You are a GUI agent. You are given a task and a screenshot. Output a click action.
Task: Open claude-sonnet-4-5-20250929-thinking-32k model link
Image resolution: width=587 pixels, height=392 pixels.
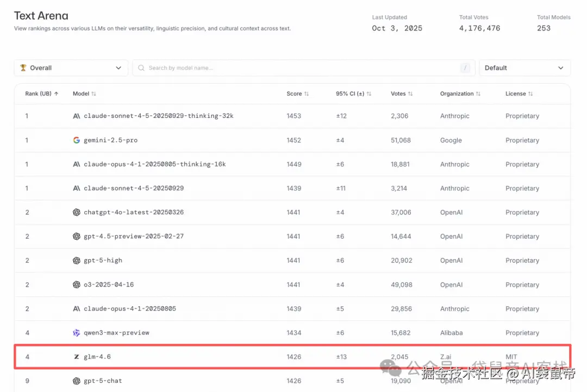158,116
